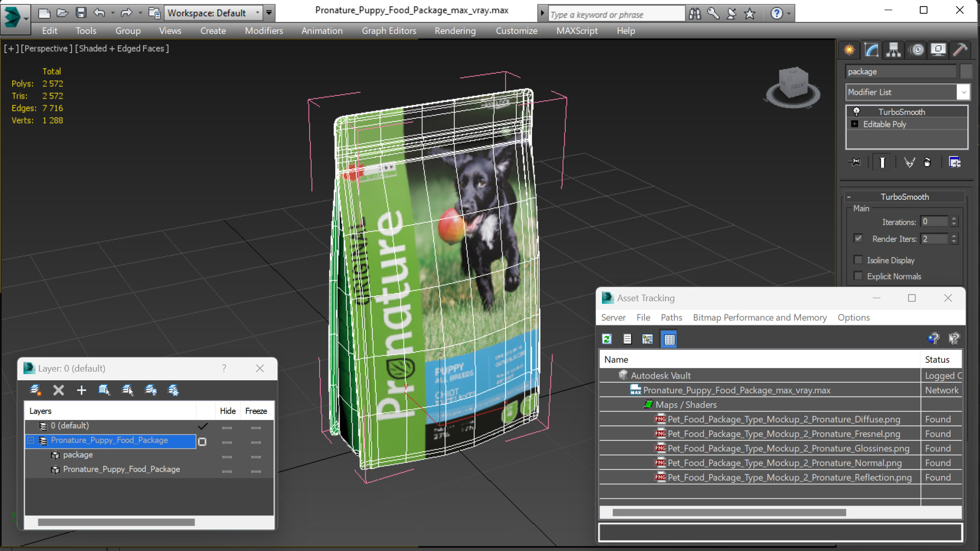980x551 pixels.
Task: Open the Rendering menu
Action: click(x=455, y=31)
